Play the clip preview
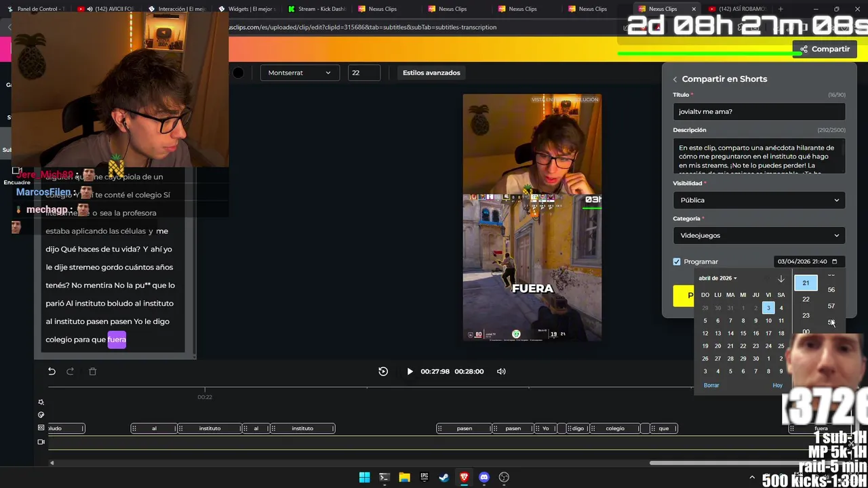Viewport: 868px width, 488px height. click(410, 371)
